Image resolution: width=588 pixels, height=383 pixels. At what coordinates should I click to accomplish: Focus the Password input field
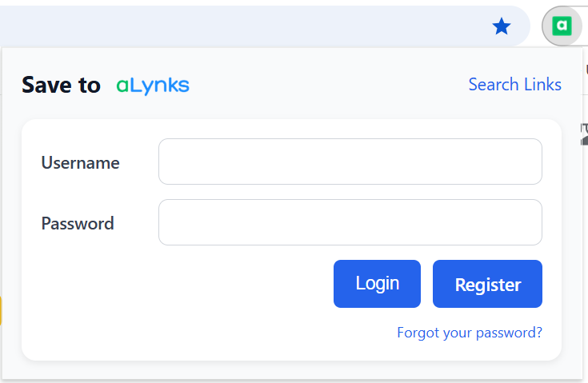coord(350,222)
